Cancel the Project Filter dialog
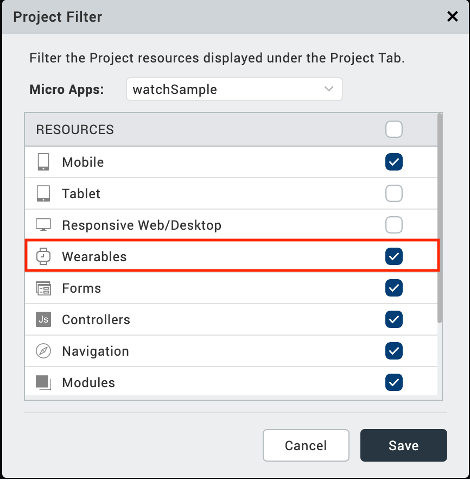Screen dimensions: 470x480 point(306,445)
